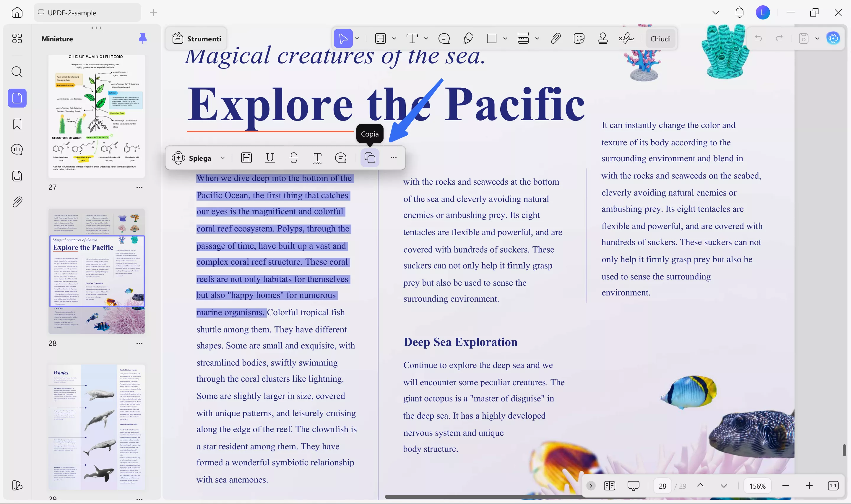This screenshot has height=504, width=851.
Task: Click the 156% zoom level field
Action: pos(757,486)
